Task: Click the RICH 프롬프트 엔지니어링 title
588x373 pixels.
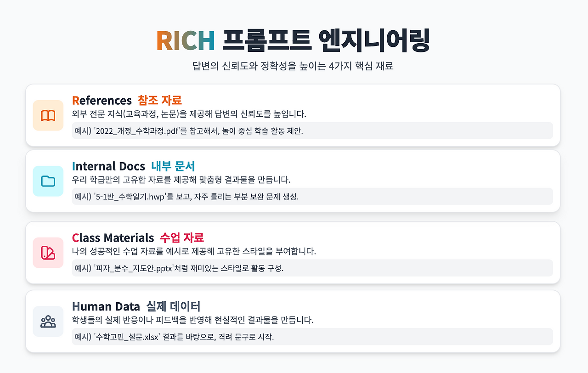Action: click(x=294, y=40)
